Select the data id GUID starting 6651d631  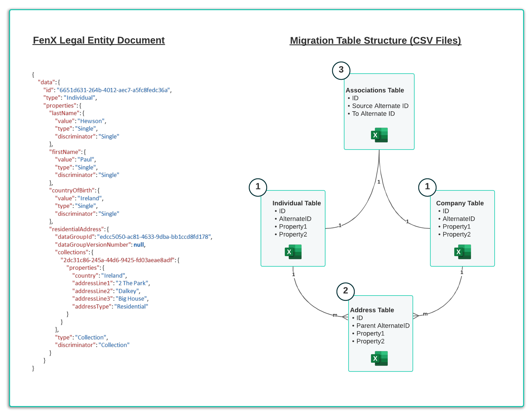click(114, 90)
